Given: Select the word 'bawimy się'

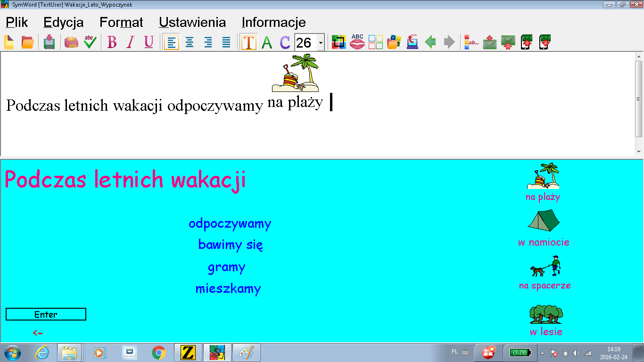Looking at the screenshot, I should pyautogui.click(x=231, y=245).
